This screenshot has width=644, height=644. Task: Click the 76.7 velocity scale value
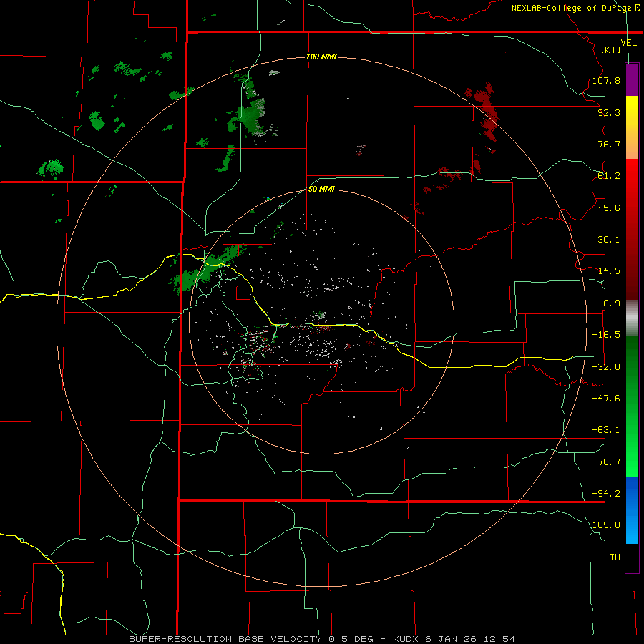[609, 144]
